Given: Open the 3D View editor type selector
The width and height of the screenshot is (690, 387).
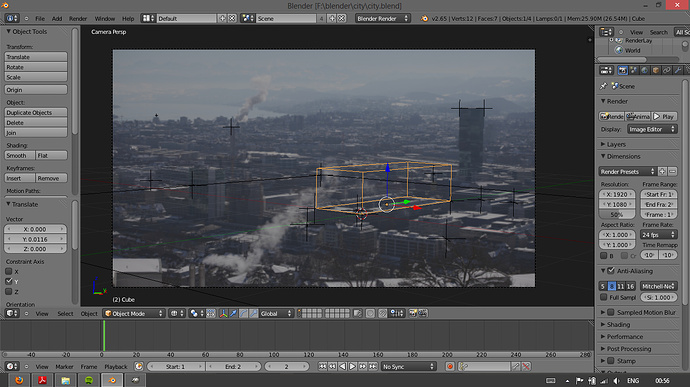Looking at the screenshot, I should [x=12, y=313].
